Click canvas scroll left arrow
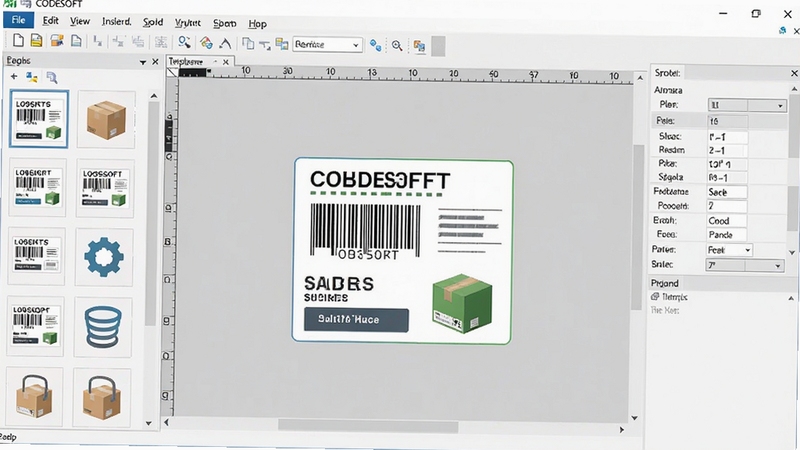The width and height of the screenshot is (800, 450). (166, 422)
